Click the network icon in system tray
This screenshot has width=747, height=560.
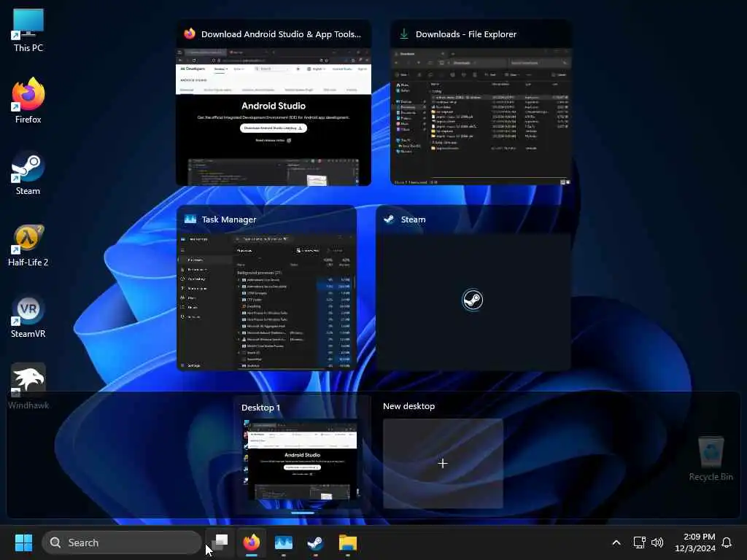pos(639,542)
